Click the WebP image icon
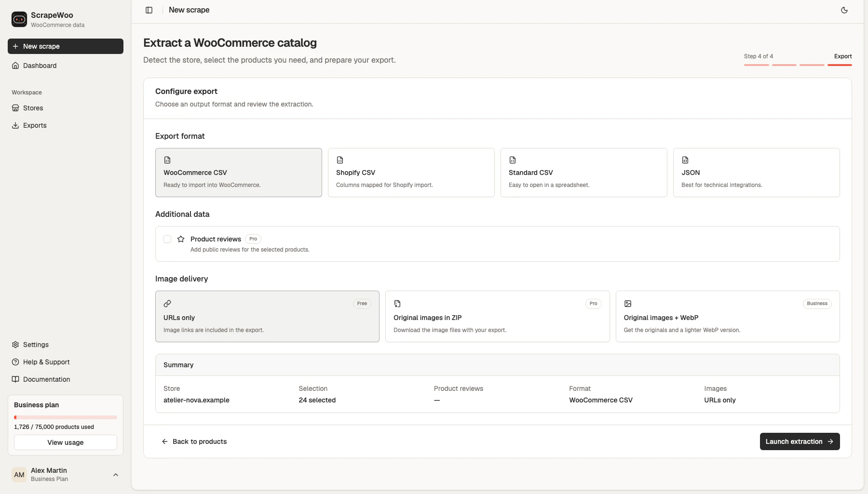 coord(628,304)
